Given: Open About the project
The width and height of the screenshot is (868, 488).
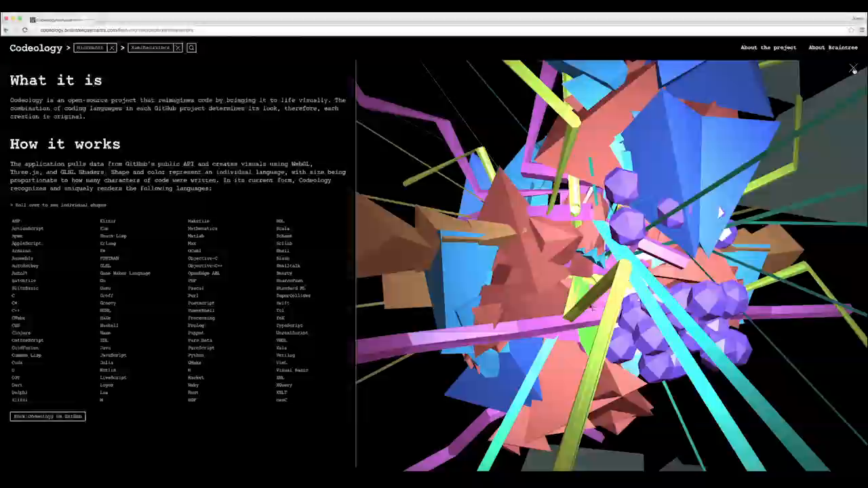Looking at the screenshot, I should click(x=768, y=47).
